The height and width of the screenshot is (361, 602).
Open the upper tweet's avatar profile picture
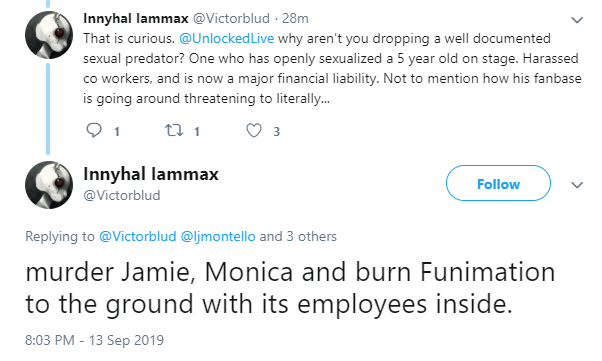click(x=49, y=35)
